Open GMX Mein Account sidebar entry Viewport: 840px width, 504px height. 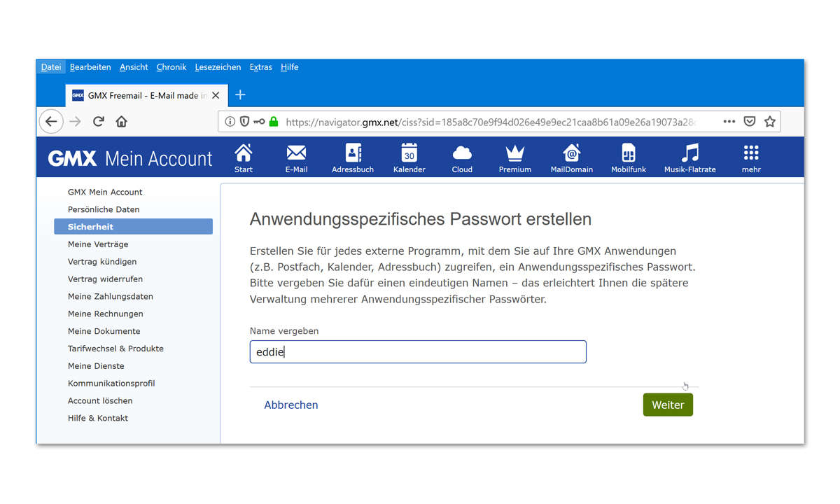click(x=105, y=192)
